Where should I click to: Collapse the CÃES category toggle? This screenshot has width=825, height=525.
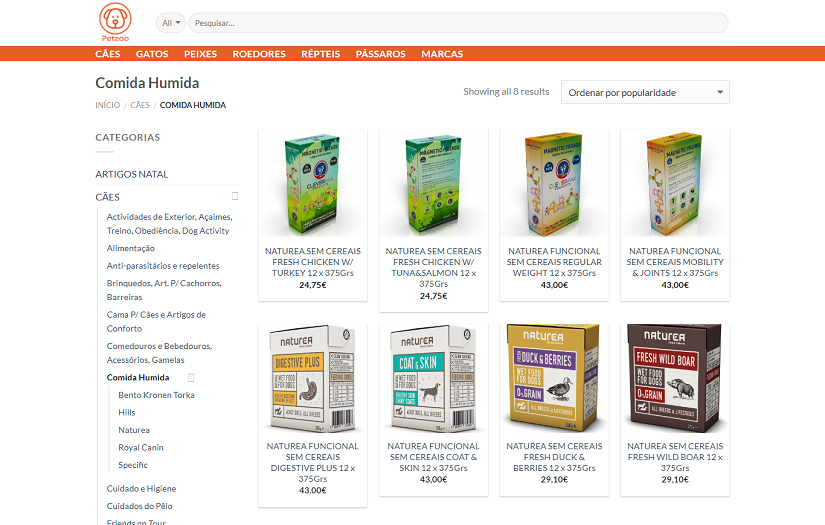235,196
